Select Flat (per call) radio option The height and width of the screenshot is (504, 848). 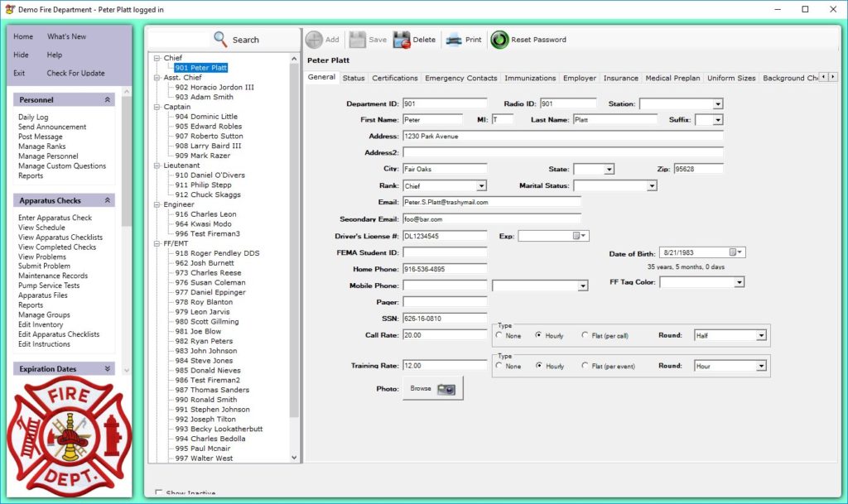[x=585, y=335]
